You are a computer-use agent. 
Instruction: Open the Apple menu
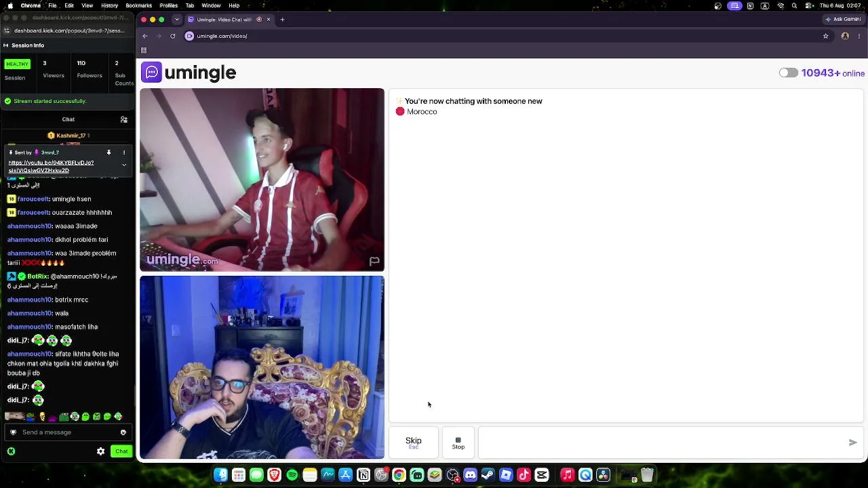[10, 5]
